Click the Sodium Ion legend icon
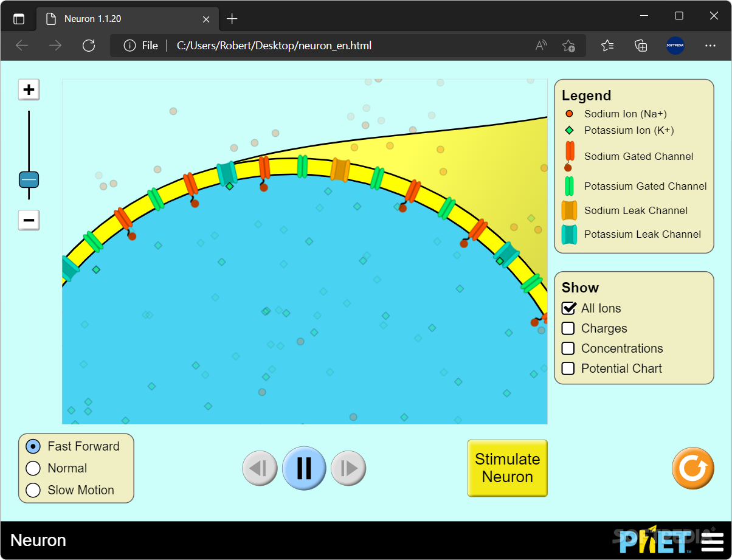732x560 pixels. [569, 114]
